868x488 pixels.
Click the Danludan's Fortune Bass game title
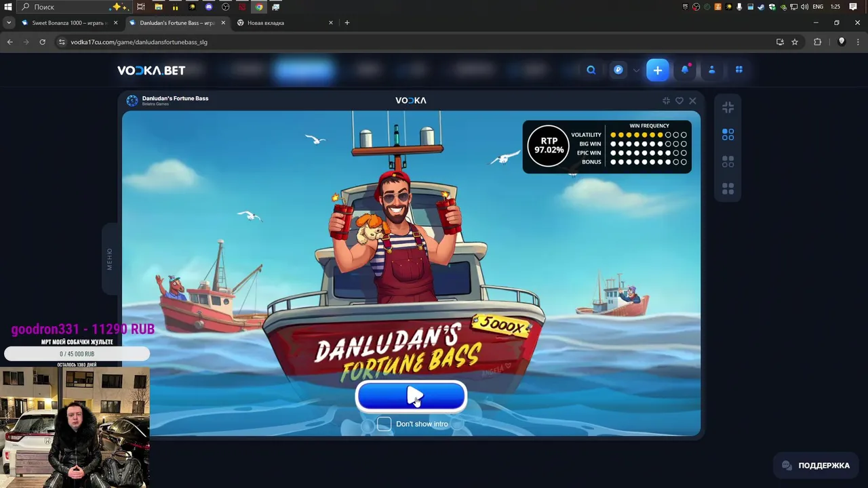[x=175, y=98]
